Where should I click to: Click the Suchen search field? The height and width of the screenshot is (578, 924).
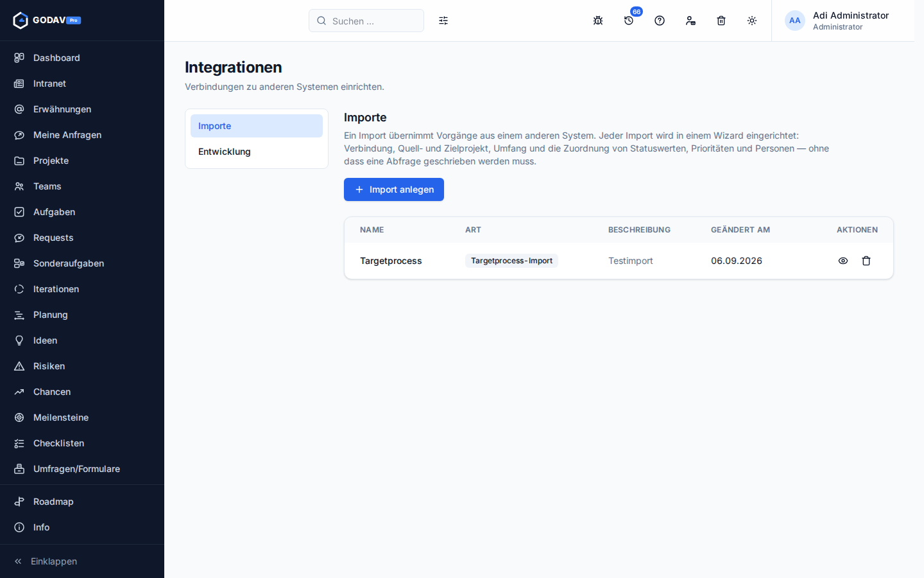[x=366, y=21]
